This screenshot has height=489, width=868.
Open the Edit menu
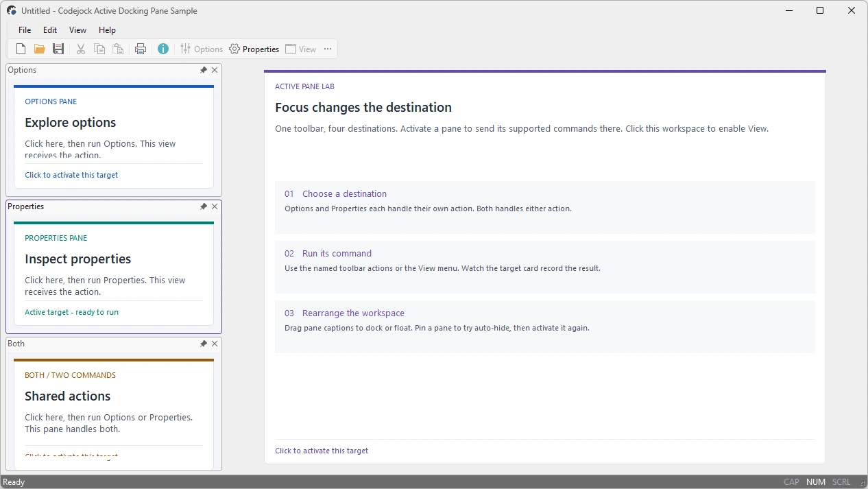click(50, 30)
